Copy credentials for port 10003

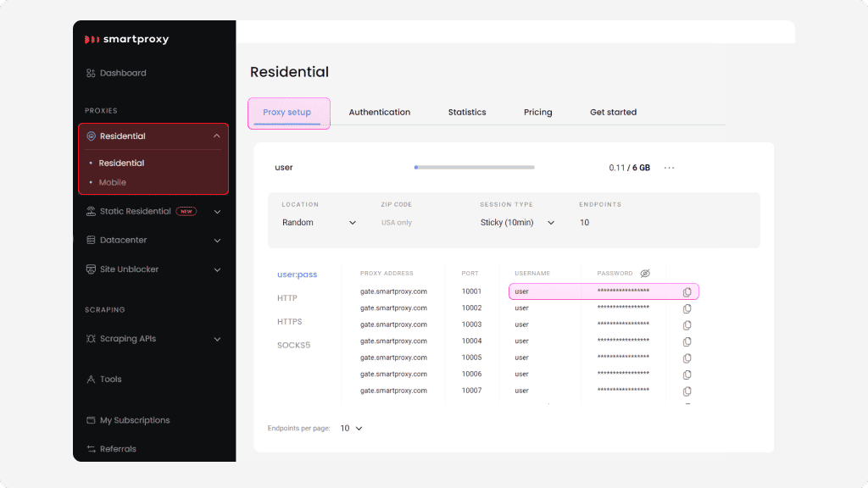(687, 324)
